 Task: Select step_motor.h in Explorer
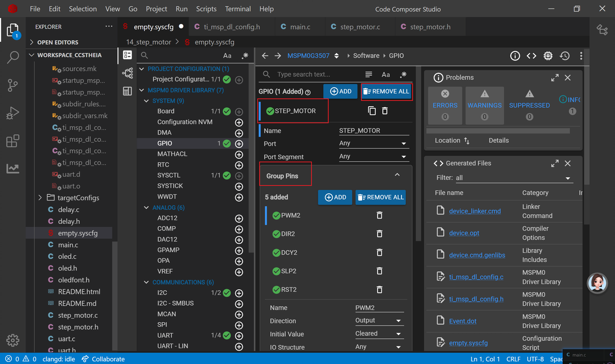tap(78, 327)
